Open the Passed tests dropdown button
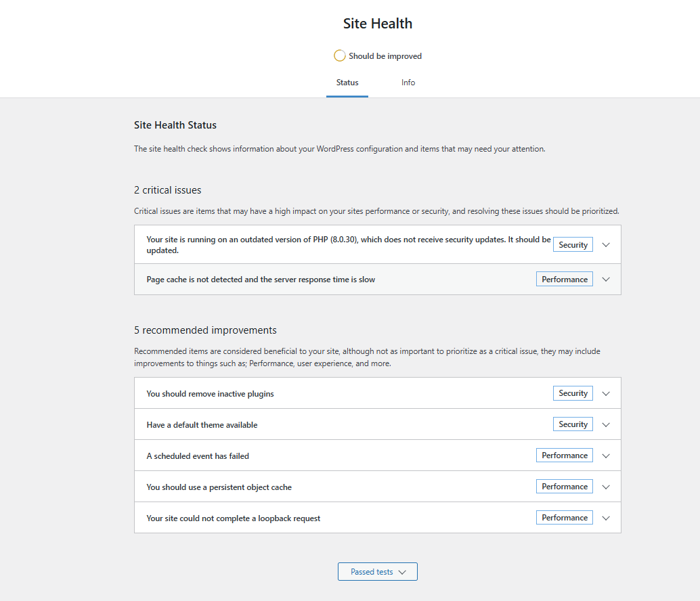 pyautogui.click(x=378, y=572)
